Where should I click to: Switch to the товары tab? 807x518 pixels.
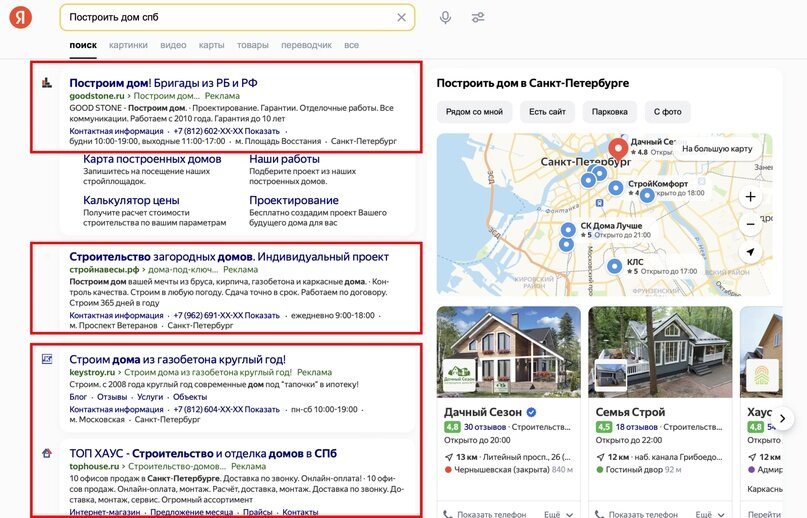click(x=253, y=45)
